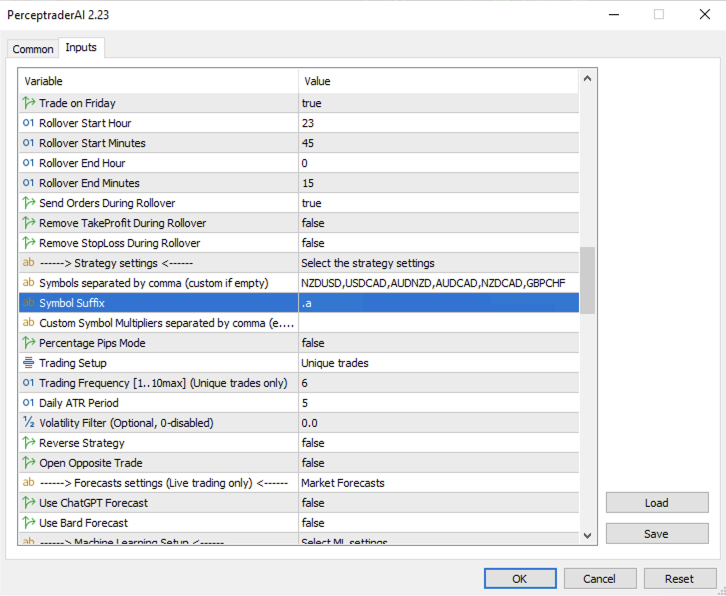Select the Remove TakeProfit During Rollover value
This screenshot has height=596, width=726.
pyautogui.click(x=438, y=223)
